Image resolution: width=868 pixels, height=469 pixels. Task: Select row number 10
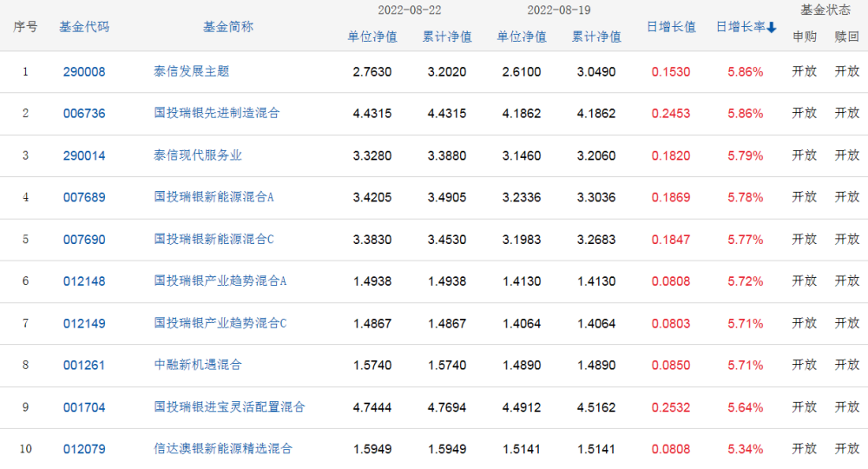pos(25,448)
